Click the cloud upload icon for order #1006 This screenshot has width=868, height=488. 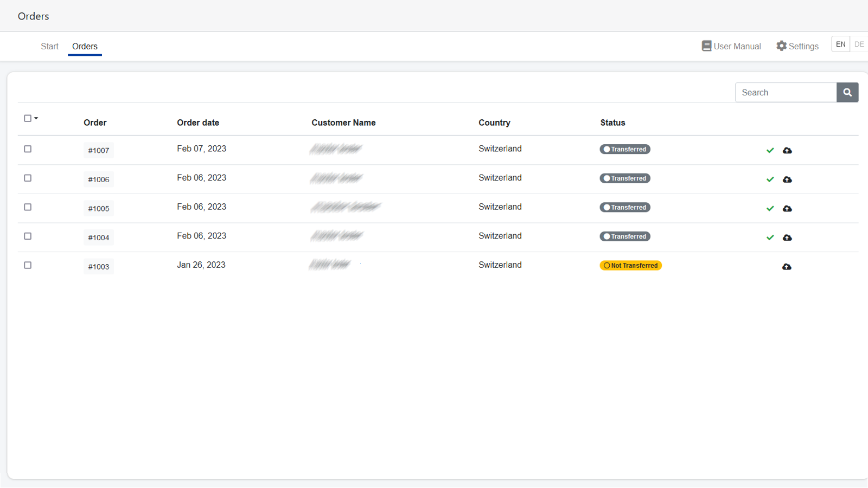787,179
